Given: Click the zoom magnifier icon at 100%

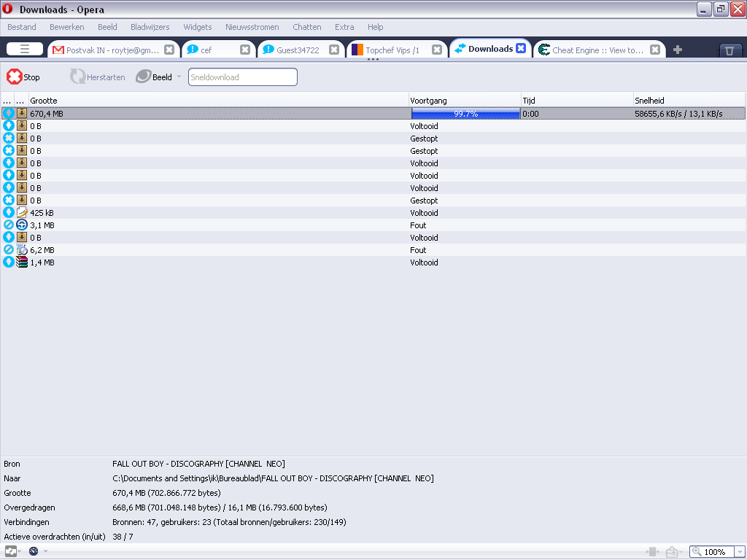Looking at the screenshot, I should (697, 551).
